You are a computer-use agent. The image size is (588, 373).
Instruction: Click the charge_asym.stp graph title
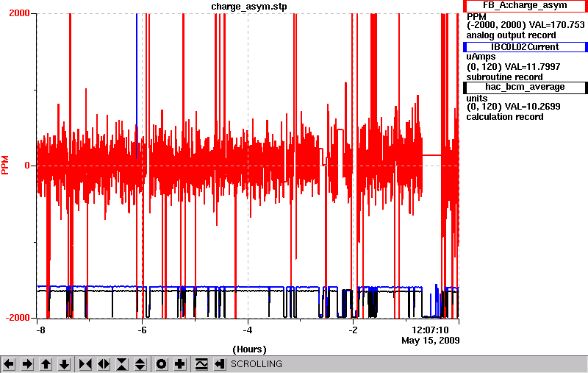click(249, 7)
